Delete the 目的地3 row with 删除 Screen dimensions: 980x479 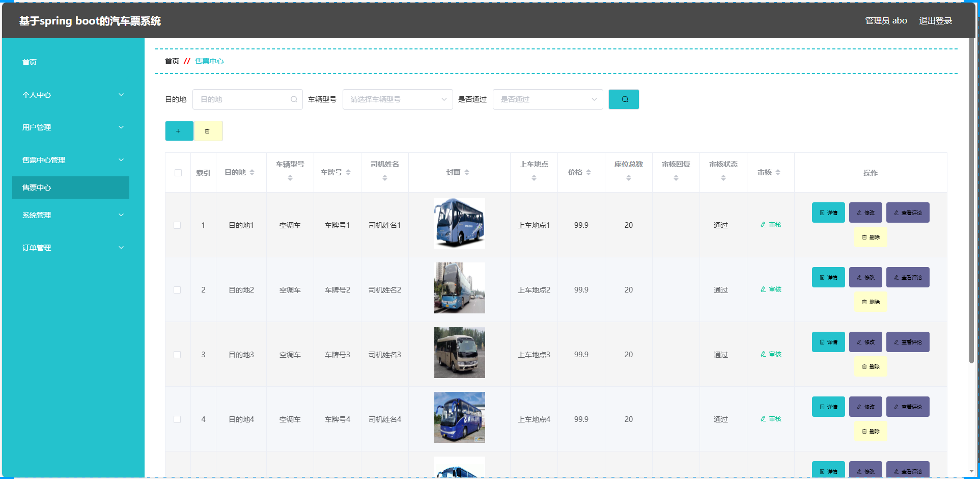[x=871, y=367]
